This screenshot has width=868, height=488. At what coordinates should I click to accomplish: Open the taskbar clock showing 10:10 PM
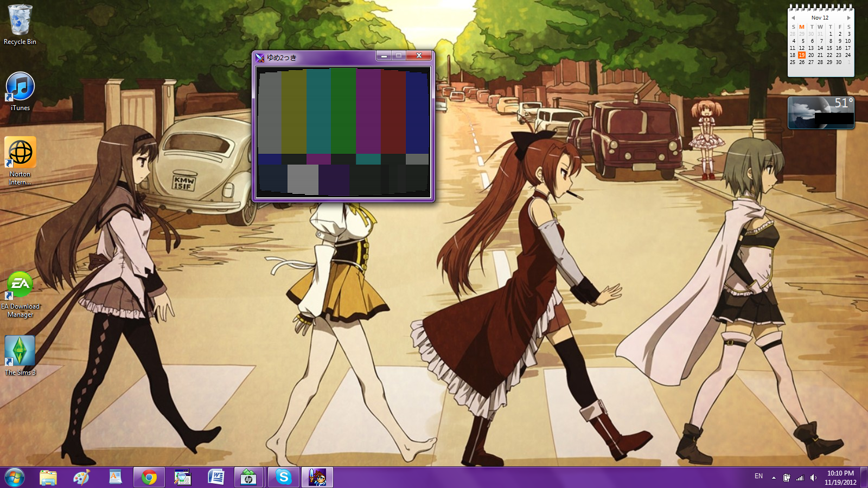tap(840, 478)
